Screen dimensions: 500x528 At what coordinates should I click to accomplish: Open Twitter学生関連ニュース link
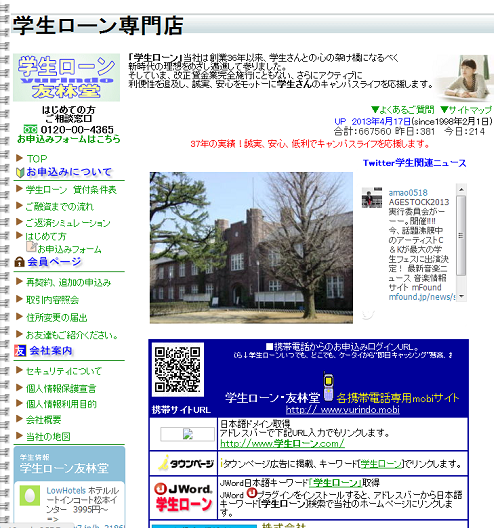click(x=414, y=163)
